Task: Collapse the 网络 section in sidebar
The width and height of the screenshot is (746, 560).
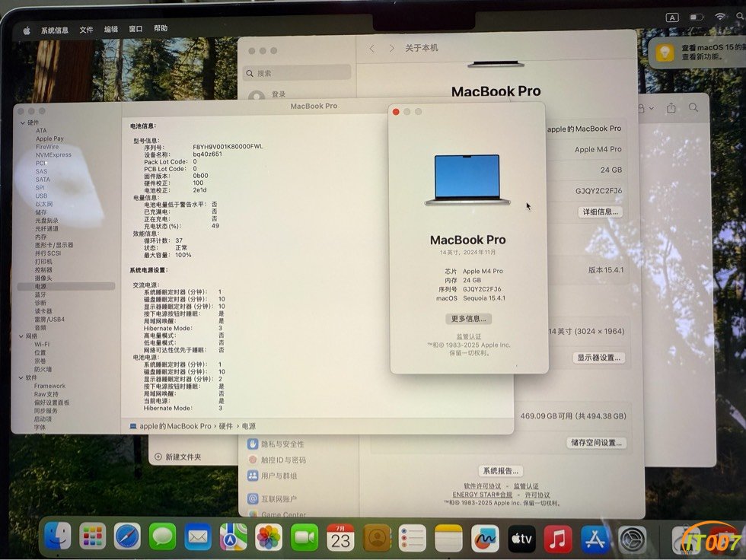Action: tap(21, 336)
